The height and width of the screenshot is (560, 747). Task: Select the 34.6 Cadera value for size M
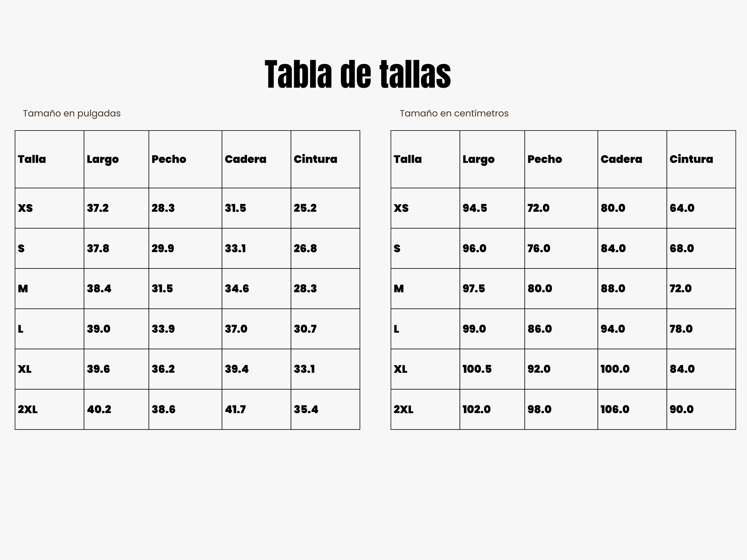(x=237, y=289)
